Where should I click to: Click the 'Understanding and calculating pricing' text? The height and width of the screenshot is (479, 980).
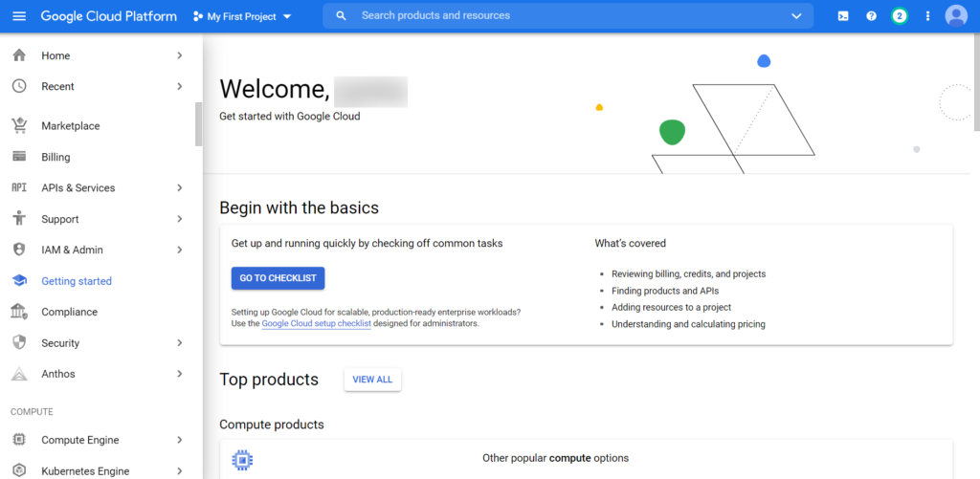(688, 324)
